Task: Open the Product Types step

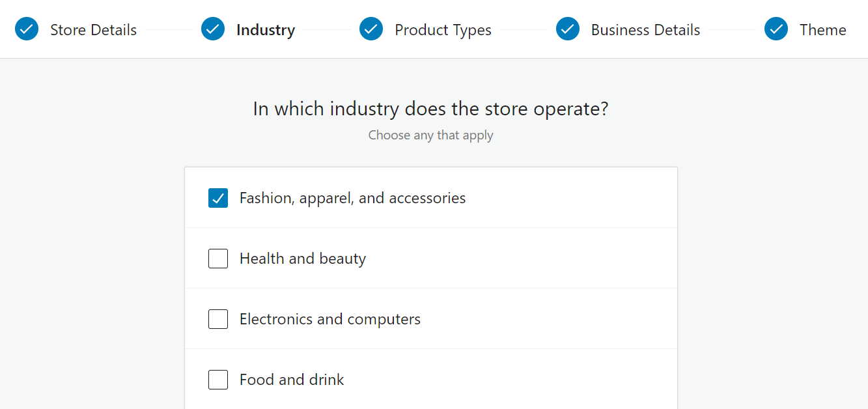Action: 442,29
